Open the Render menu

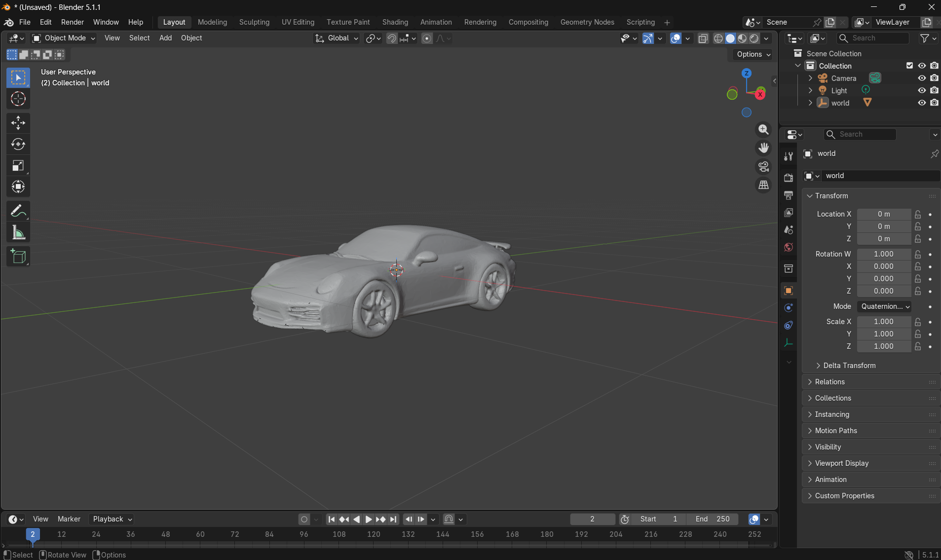(x=72, y=22)
